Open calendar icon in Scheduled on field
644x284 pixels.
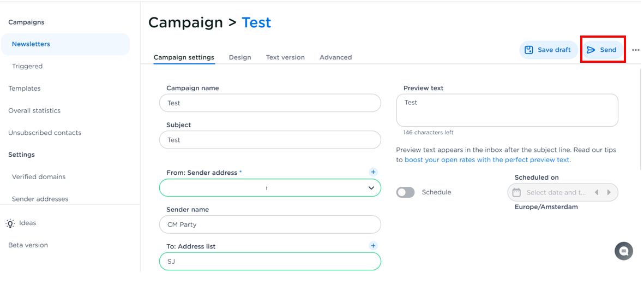(516, 192)
